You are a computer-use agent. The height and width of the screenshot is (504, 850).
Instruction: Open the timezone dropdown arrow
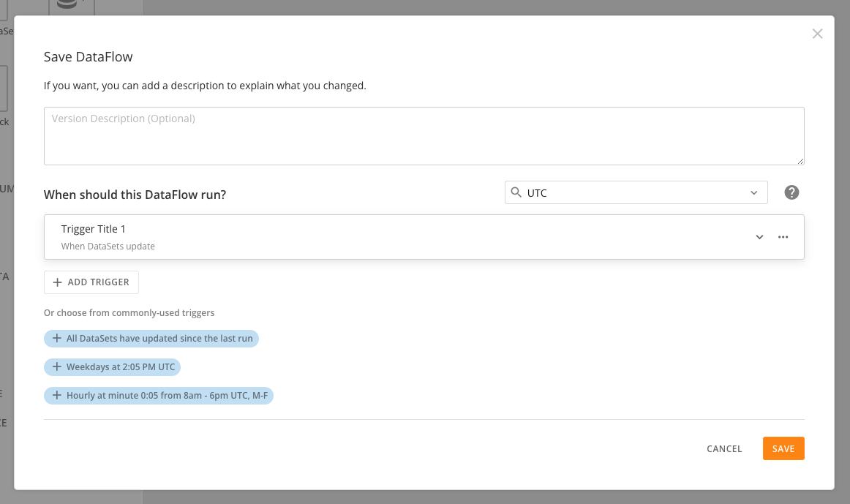(754, 193)
